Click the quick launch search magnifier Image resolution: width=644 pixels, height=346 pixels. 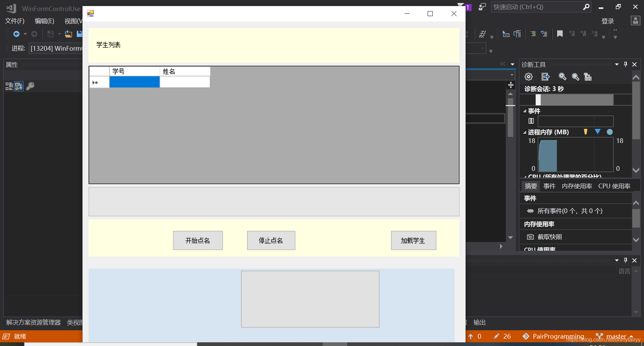pos(586,7)
